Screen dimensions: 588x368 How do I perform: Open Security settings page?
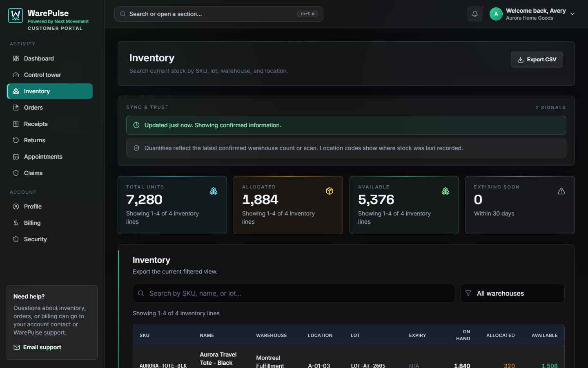[50, 239]
